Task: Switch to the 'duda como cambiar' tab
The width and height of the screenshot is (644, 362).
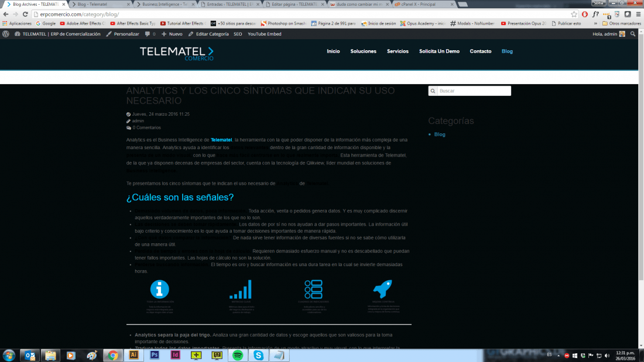Action: 359,4
